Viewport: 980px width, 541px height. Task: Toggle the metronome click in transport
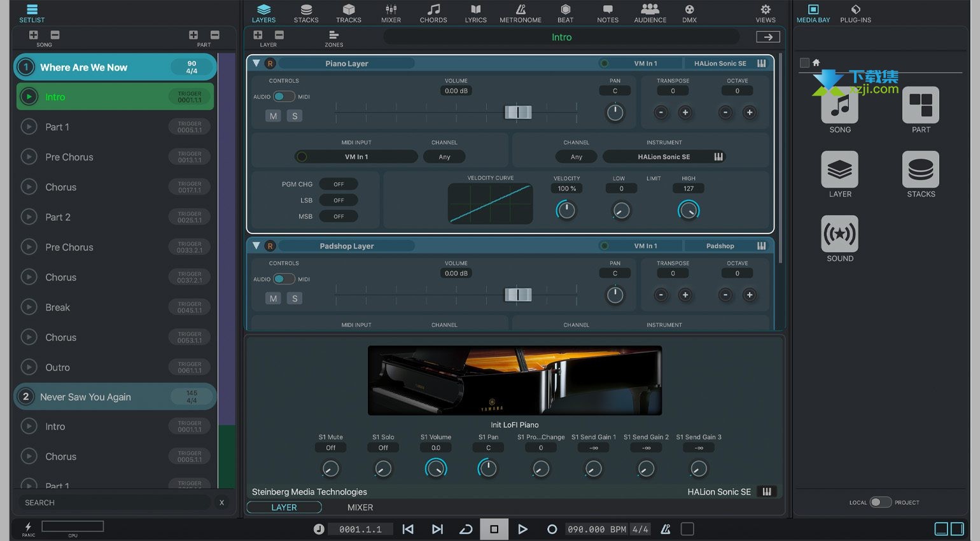[x=666, y=529]
